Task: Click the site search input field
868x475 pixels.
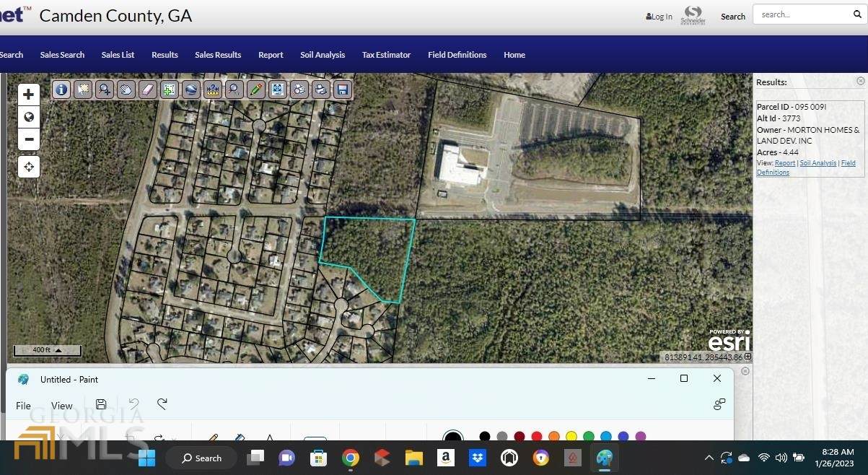Action: tap(803, 14)
